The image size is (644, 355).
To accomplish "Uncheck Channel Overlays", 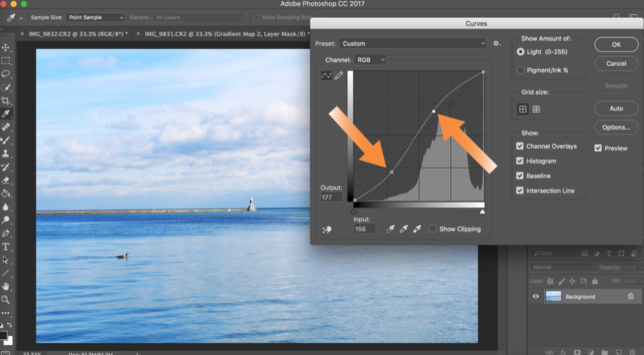I will click(520, 146).
